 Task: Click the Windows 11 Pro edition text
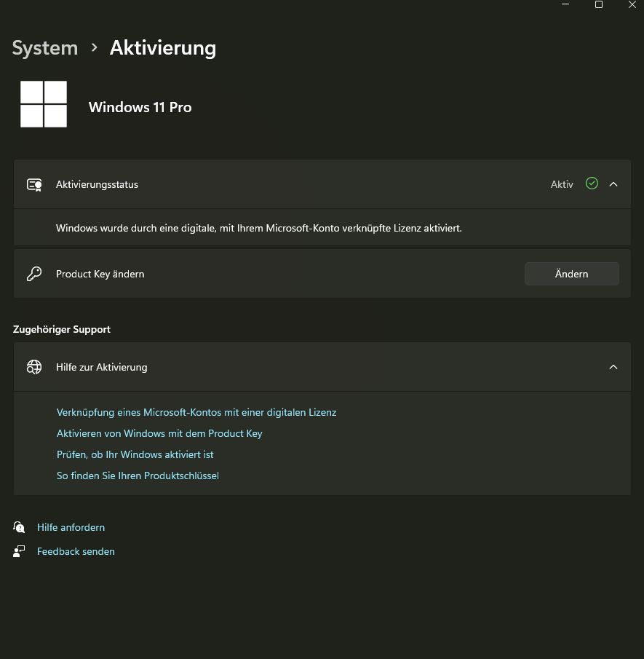click(x=140, y=107)
